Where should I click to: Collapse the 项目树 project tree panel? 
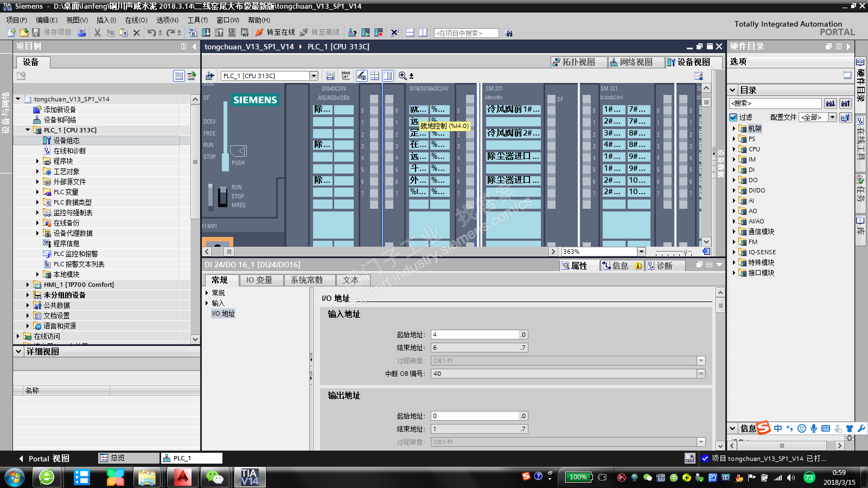(194, 47)
